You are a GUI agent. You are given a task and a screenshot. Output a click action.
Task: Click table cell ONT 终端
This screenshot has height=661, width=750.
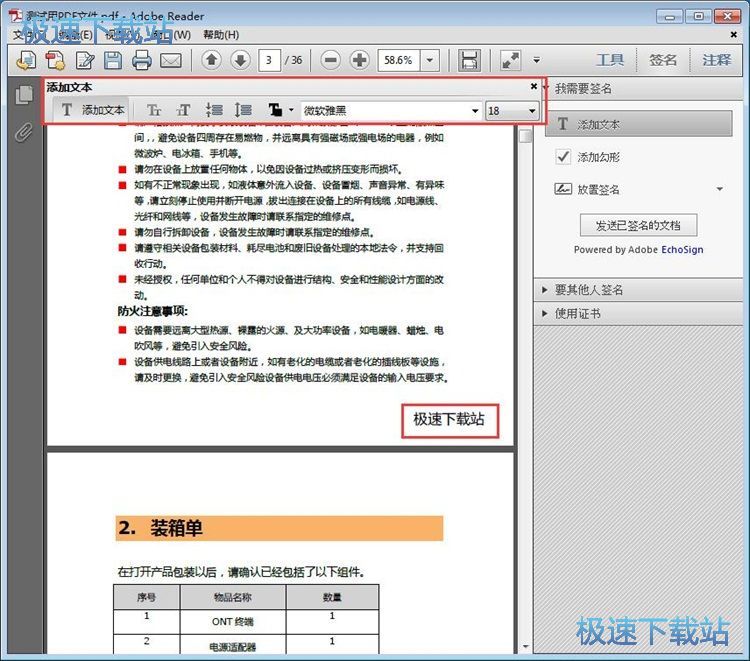(x=232, y=622)
